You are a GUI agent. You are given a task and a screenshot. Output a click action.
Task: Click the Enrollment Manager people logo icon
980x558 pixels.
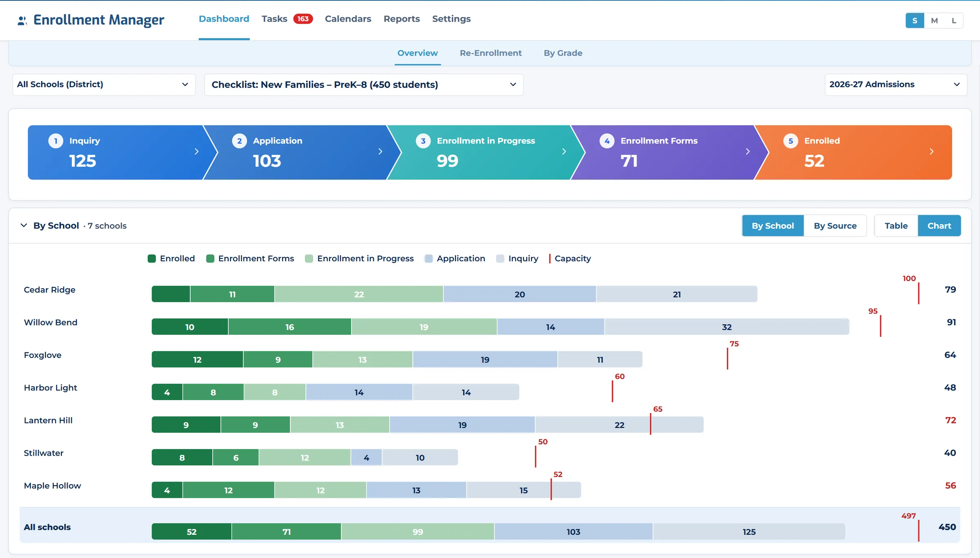pyautogui.click(x=22, y=20)
